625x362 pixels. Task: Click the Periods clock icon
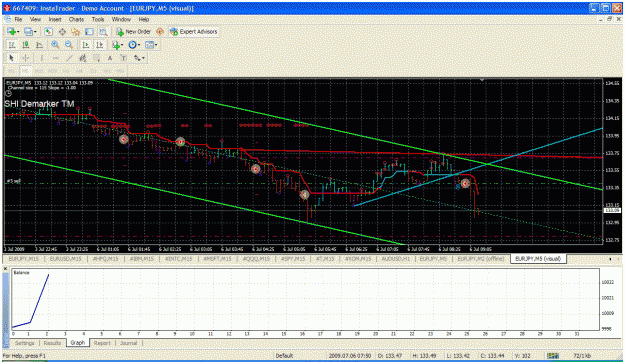point(132,45)
